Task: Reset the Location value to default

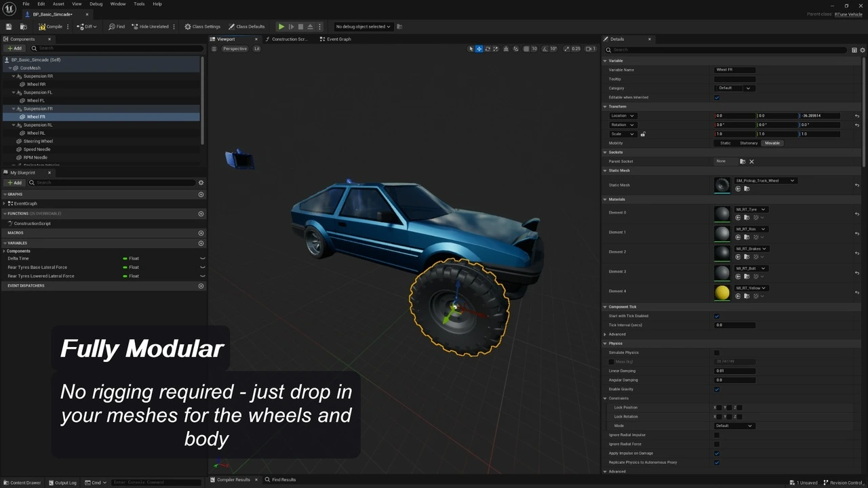Action: click(856, 116)
